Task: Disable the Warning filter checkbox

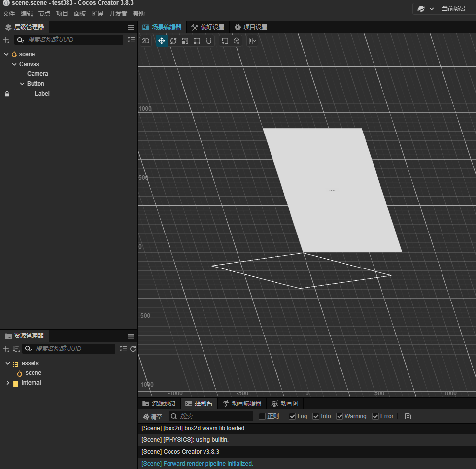Action: (340, 416)
